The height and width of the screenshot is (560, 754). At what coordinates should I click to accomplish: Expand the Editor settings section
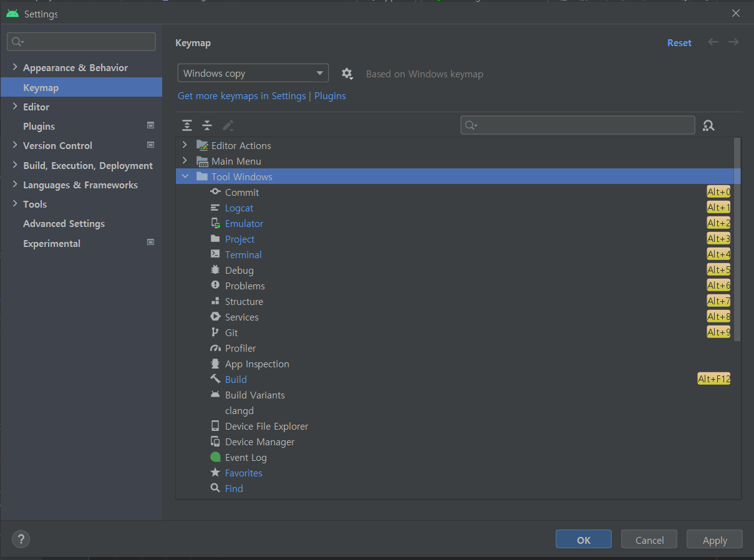15,107
